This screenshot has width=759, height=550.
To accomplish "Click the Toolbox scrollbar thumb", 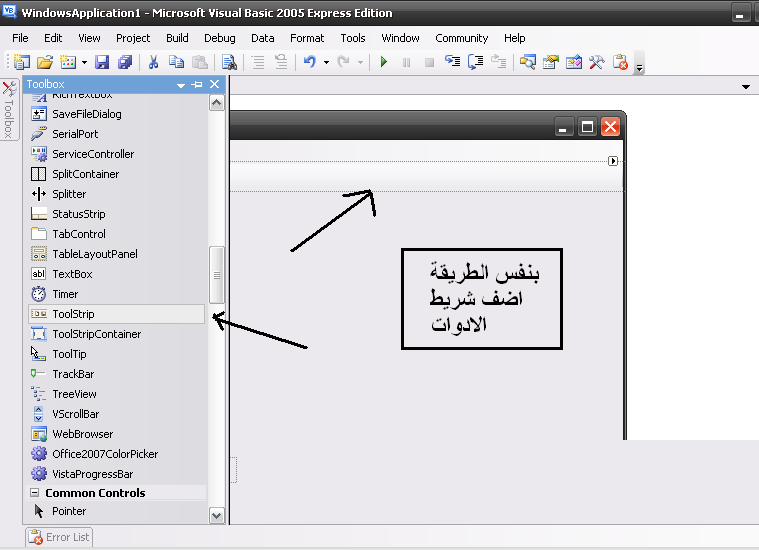I will (x=217, y=275).
